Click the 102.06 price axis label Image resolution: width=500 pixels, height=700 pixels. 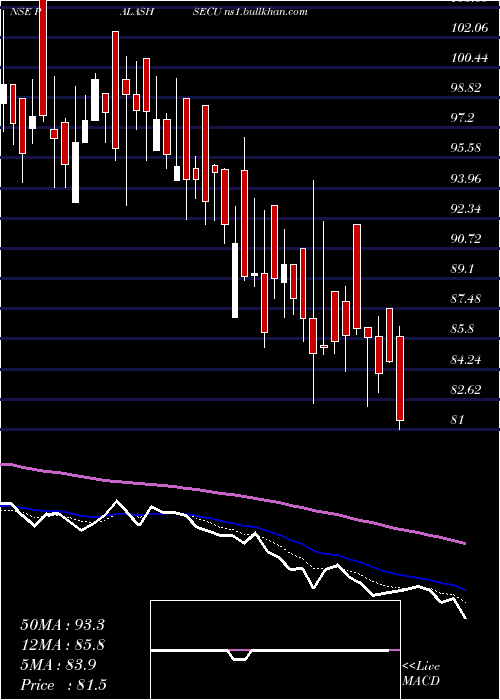(x=470, y=28)
